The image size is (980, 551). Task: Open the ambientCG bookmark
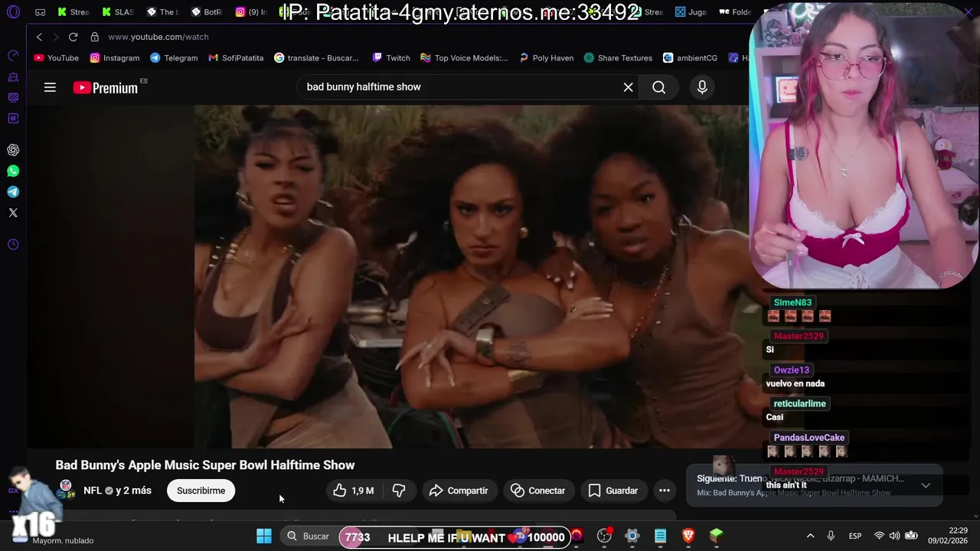[690, 58]
